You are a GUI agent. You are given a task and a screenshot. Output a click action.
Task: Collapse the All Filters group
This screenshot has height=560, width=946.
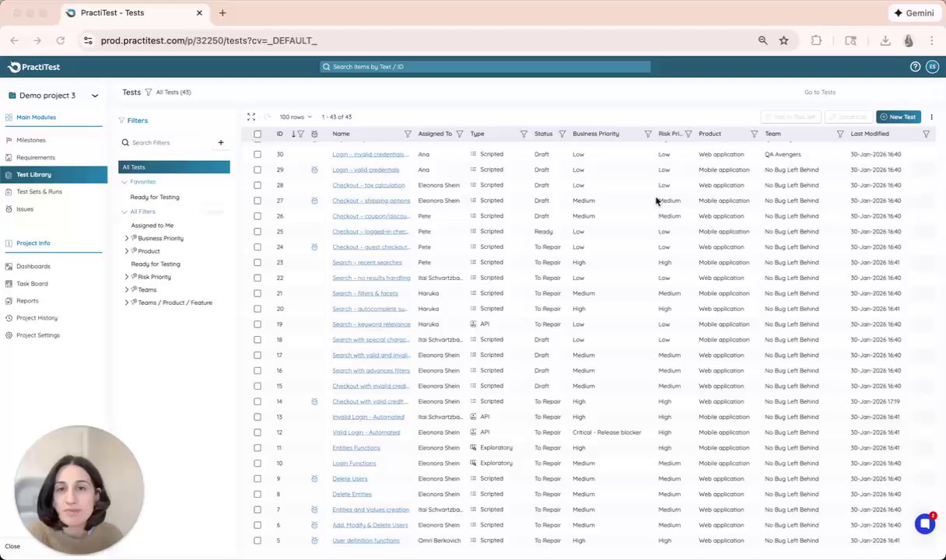point(124,212)
